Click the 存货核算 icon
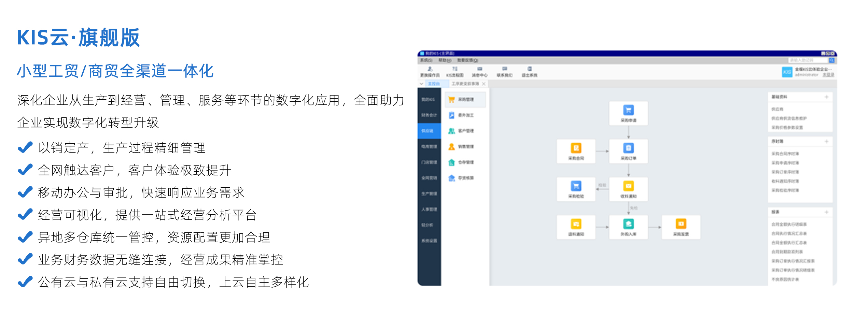 tap(452, 178)
